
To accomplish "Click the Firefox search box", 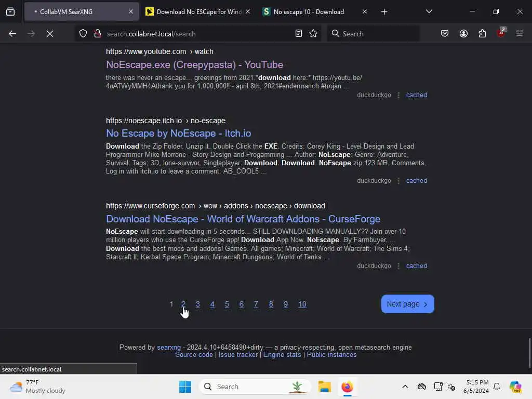I will click(373, 34).
